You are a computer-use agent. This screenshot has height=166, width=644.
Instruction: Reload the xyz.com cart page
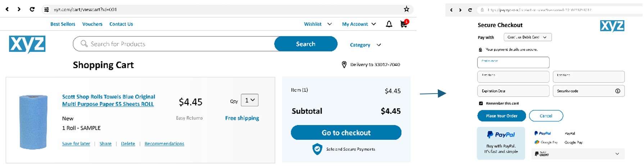32,9
